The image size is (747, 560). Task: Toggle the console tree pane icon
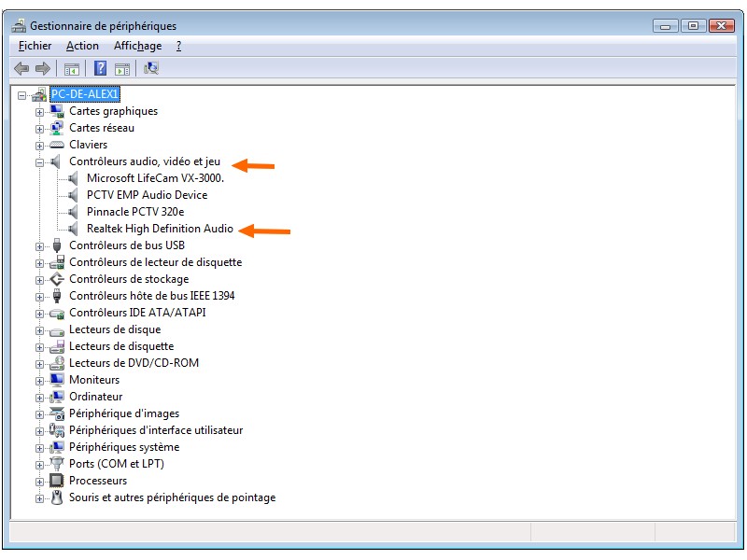[x=72, y=68]
